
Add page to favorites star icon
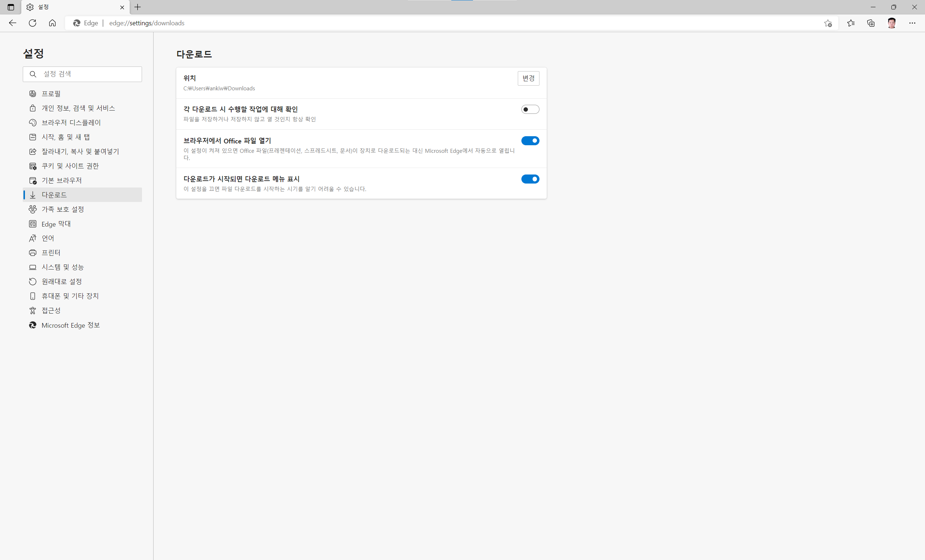tap(828, 23)
